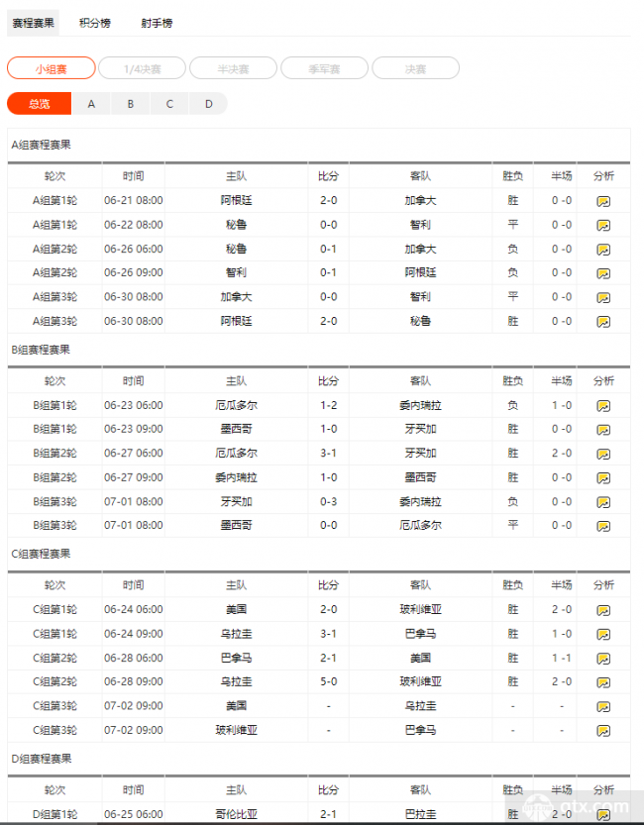Select the 半决赛 stage button
This screenshot has height=825, width=644.
point(233,68)
